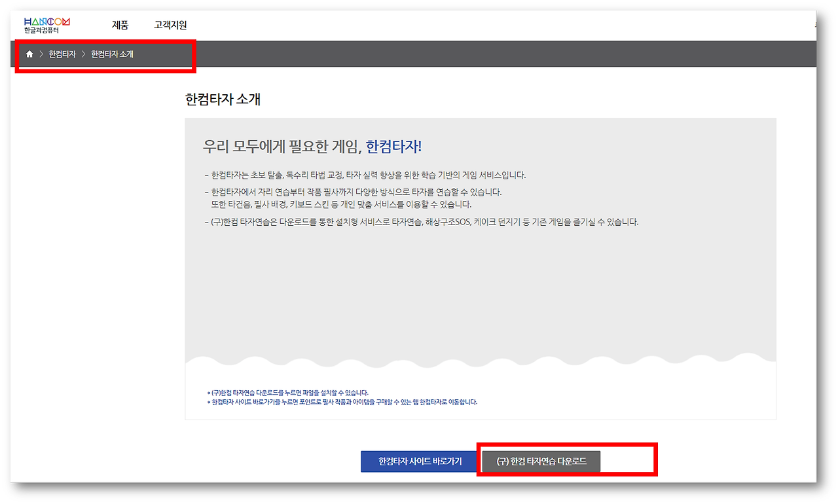The height and width of the screenshot is (504, 838).
Task: Click the home icon in the breadcrumb
Action: pos(29,54)
